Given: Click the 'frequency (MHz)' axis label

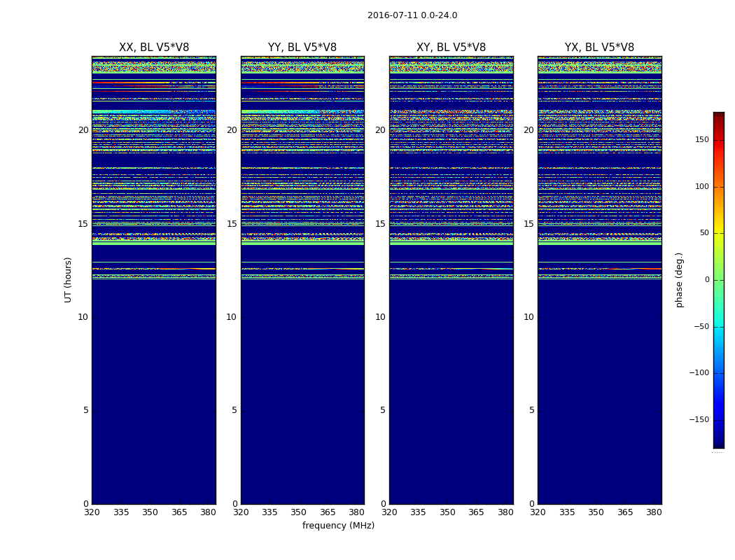Looking at the screenshot, I should (x=338, y=525).
